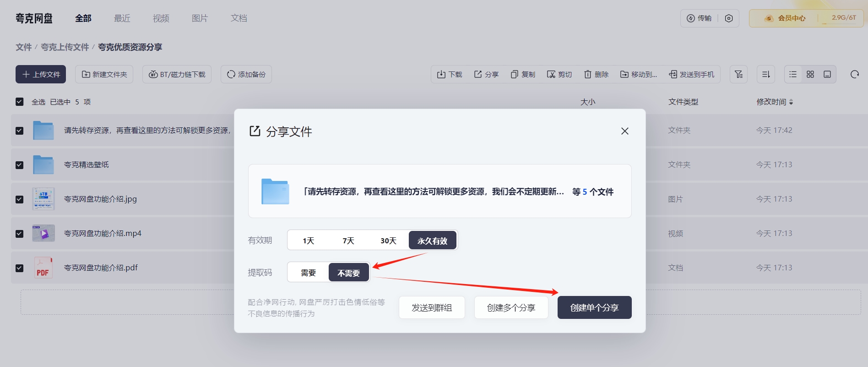Click the 移动到... toolbar item
868x367 pixels.
click(639, 74)
